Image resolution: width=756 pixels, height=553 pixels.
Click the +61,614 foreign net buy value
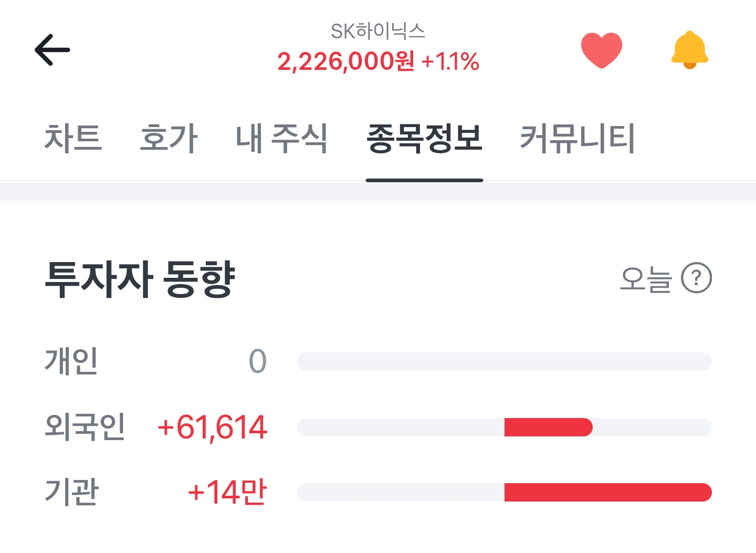[x=213, y=427]
